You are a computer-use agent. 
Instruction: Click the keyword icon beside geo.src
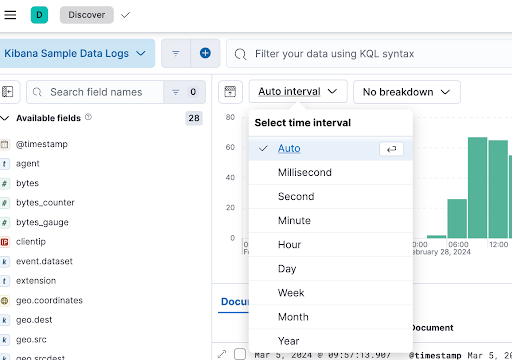[4, 340]
